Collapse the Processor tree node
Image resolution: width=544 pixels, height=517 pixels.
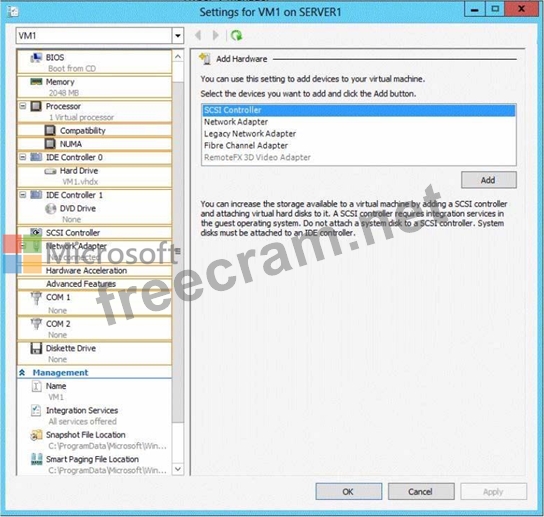click(x=23, y=106)
